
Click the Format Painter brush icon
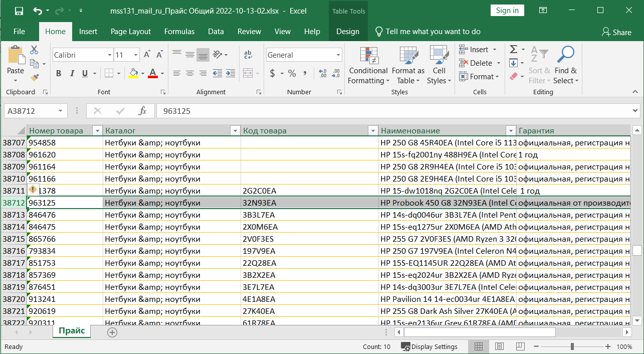(35, 77)
